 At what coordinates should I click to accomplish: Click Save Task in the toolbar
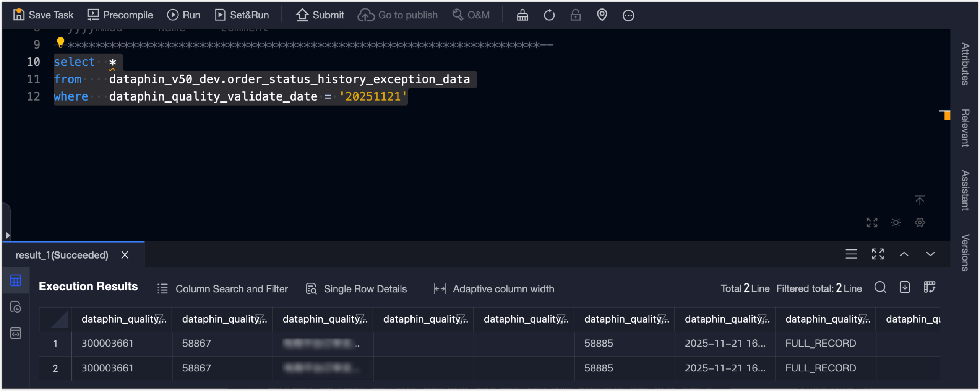coord(43,15)
